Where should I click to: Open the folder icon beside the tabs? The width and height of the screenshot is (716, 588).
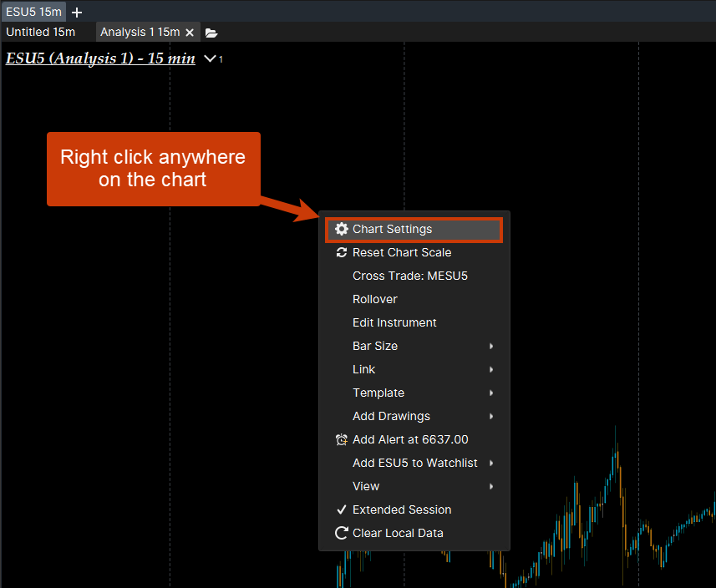click(x=211, y=33)
